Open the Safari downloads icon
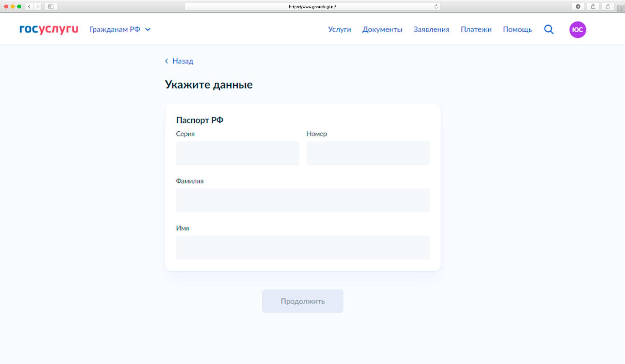 click(x=578, y=7)
